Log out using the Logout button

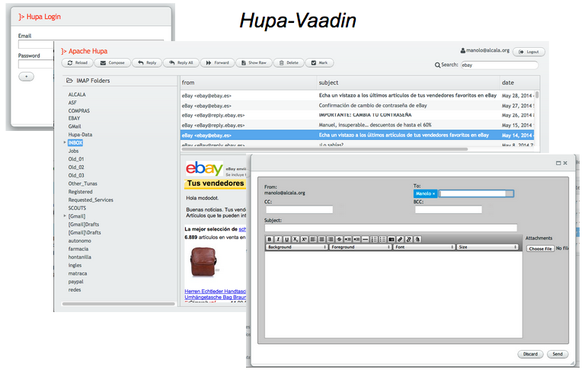pos(529,52)
